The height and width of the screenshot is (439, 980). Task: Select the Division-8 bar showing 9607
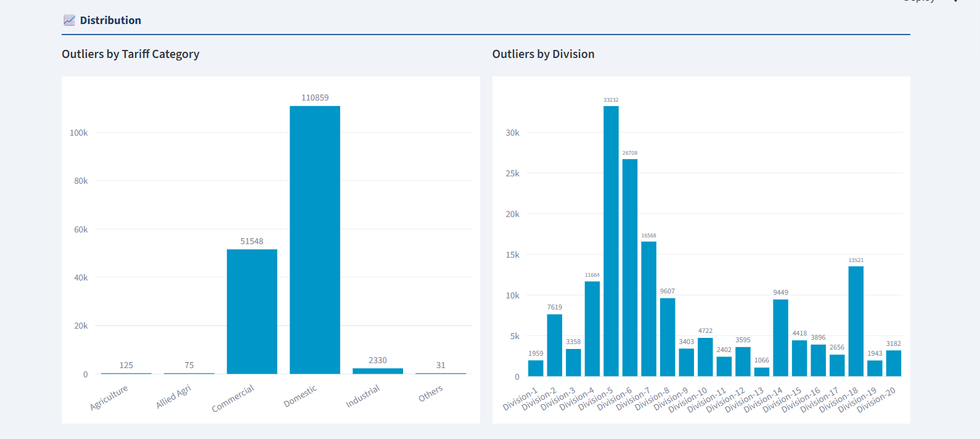(668, 337)
